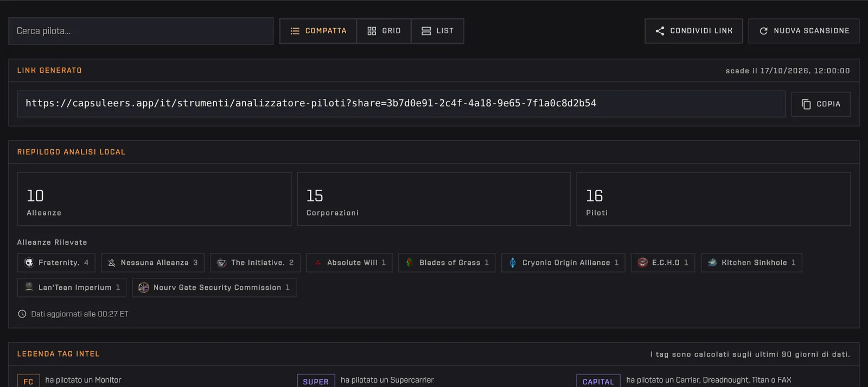The width and height of the screenshot is (868, 387).
Task: Click into the Cerca pilota search field
Action: click(141, 31)
